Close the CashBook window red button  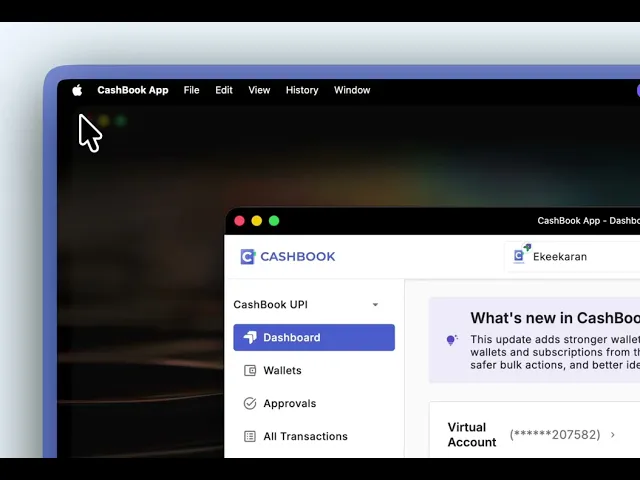point(240,221)
